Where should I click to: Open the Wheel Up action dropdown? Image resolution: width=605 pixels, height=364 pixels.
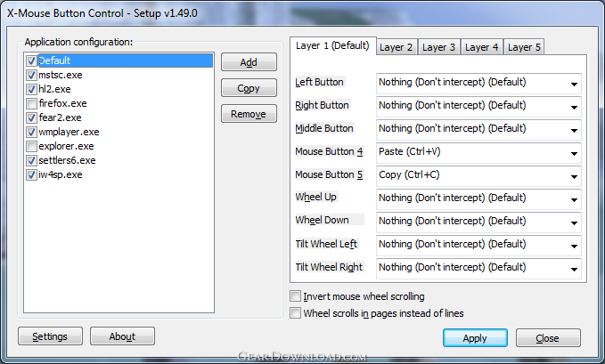coord(478,199)
